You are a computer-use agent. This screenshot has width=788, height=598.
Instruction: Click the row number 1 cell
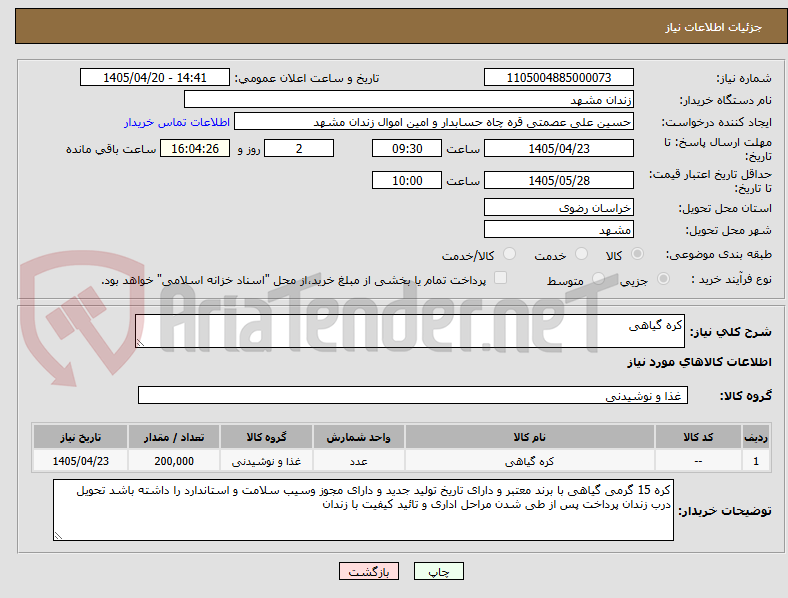[756, 461]
